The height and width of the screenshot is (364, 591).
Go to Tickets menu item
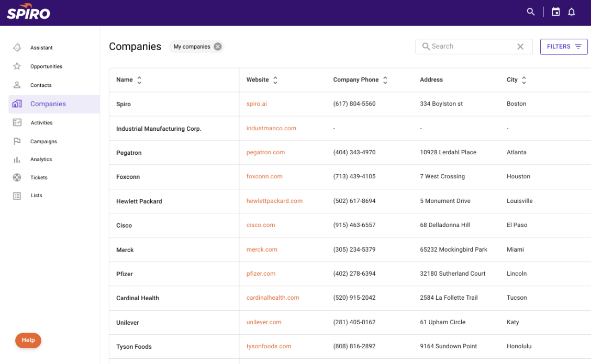tap(39, 178)
